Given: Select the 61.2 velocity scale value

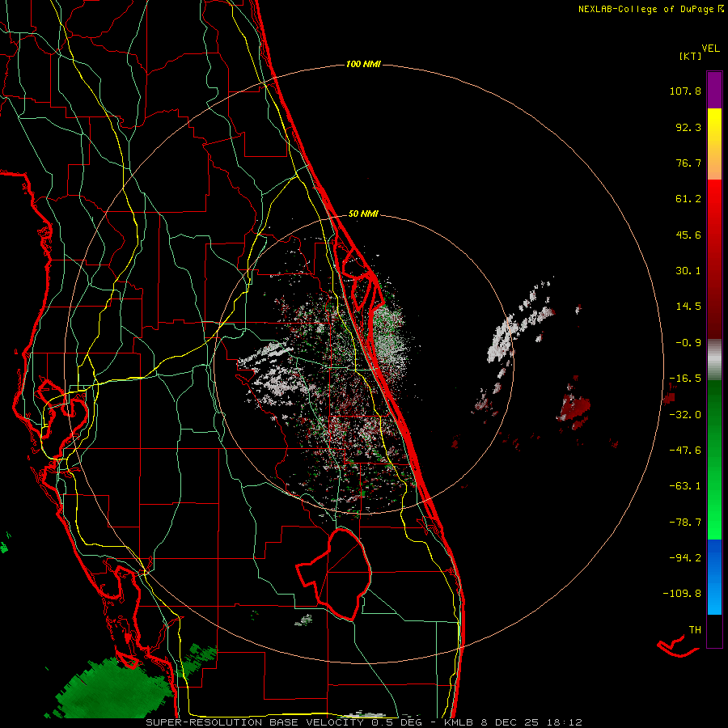Looking at the screenshot, I should (688, 199).
